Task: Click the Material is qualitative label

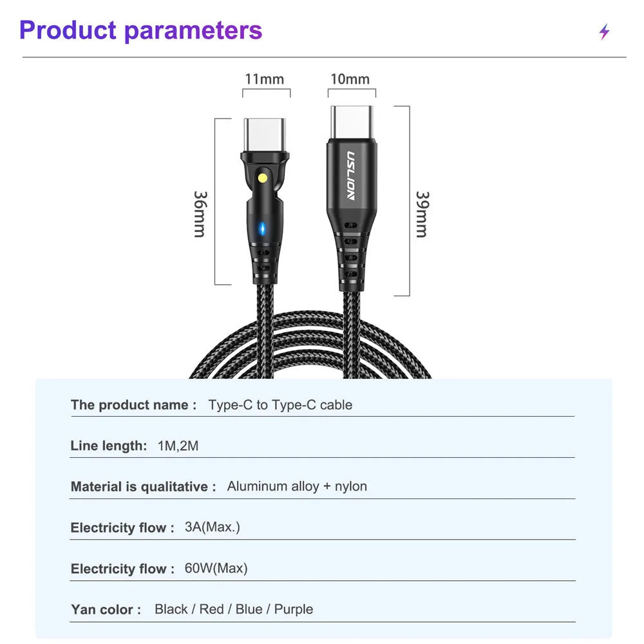Action: (144, 487)
